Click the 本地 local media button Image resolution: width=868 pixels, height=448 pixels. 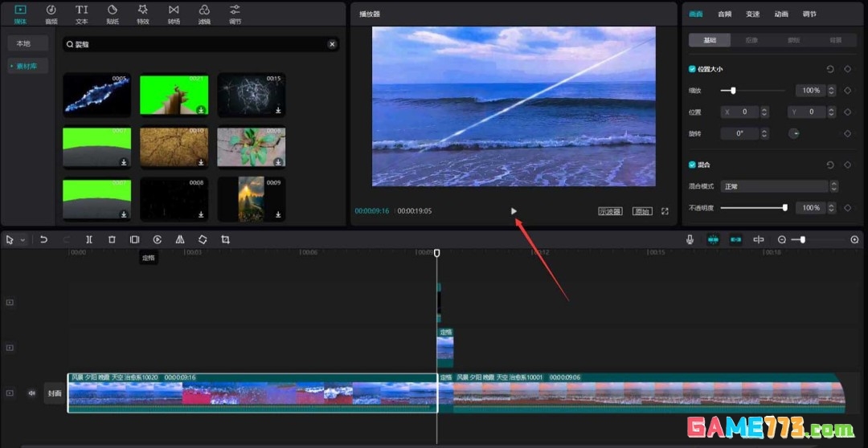click(23, 43)
